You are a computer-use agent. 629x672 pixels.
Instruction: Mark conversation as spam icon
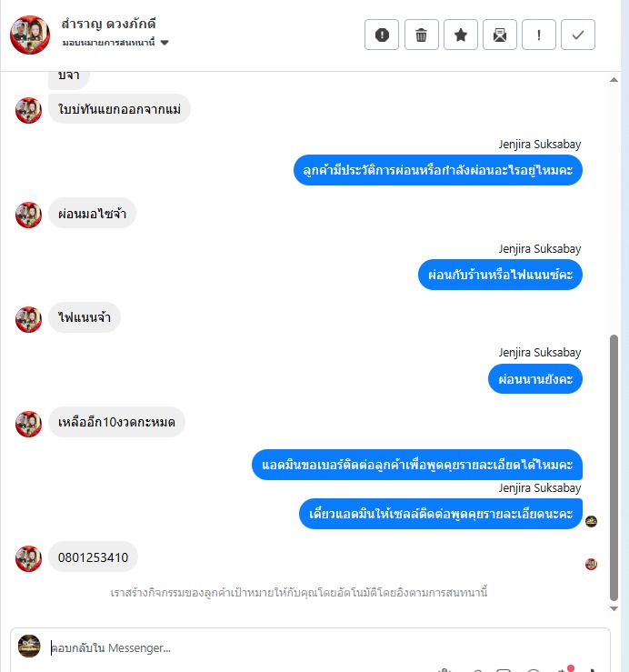pos(382,35)
